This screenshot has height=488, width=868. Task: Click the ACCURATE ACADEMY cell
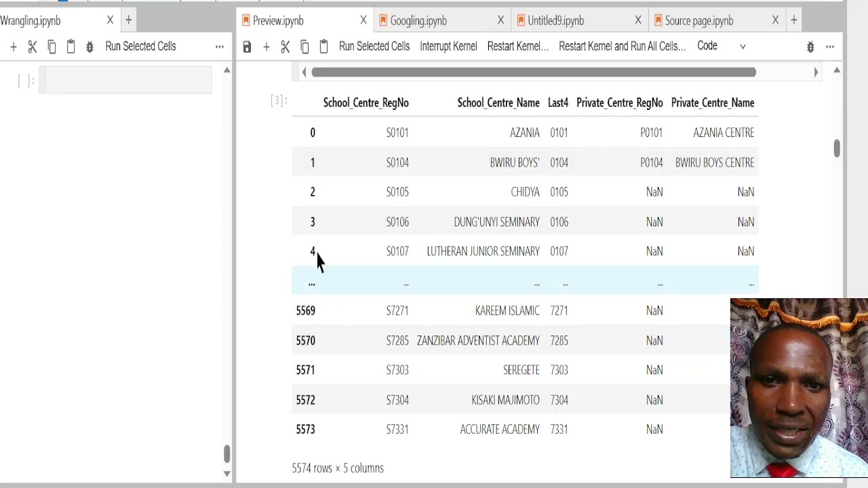500,430
